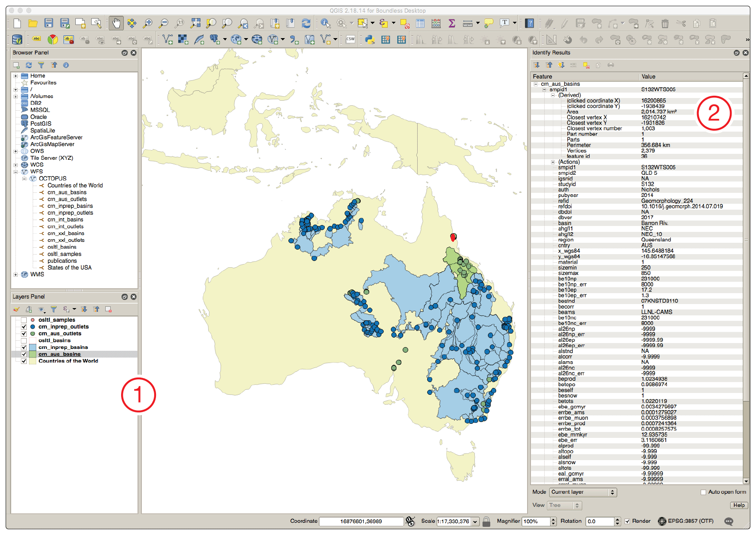
Task: Open the map Scale dropdown
Action: tap(475, 521)
